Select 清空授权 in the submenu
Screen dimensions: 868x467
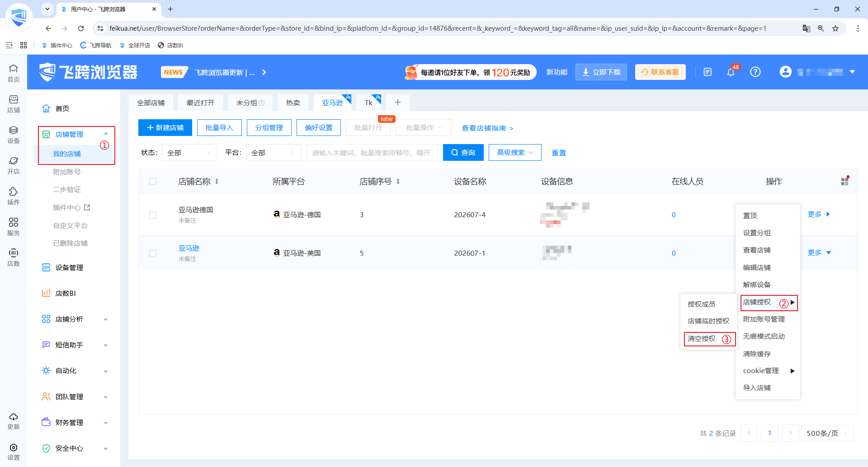pyautogui.click(x=702, y=339)
